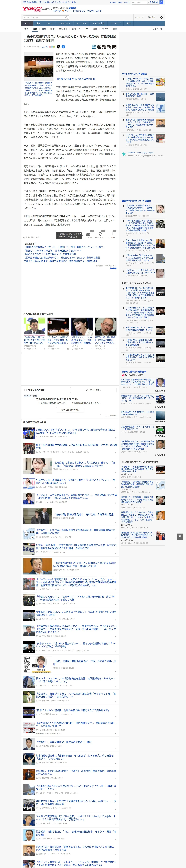Viewport: 186px width, 868px height.
Task: Select the 主要 category
Action: point(26,29)
